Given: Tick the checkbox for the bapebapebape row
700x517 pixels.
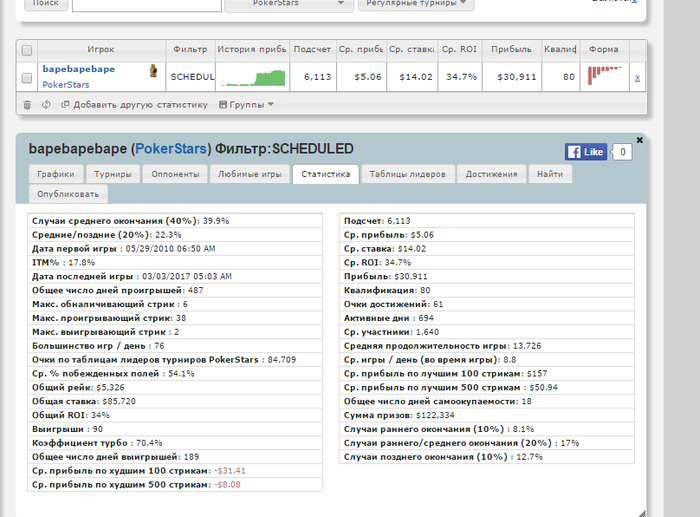Looking at the screenshot, I should (x=27, y=78).
